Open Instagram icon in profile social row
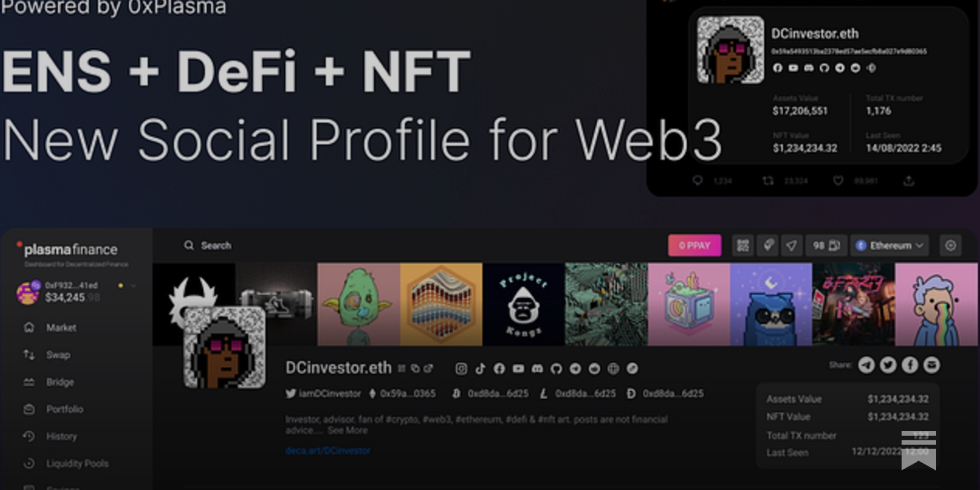980x490 pixels. tap(461, 368)
